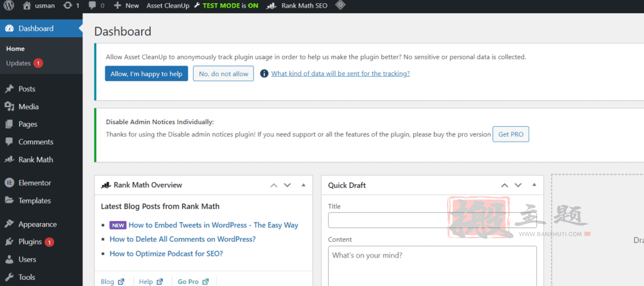The image size is (644, 286).
Task: Click the wrench icon beside TEST MODE
Action: pos(197,6)
